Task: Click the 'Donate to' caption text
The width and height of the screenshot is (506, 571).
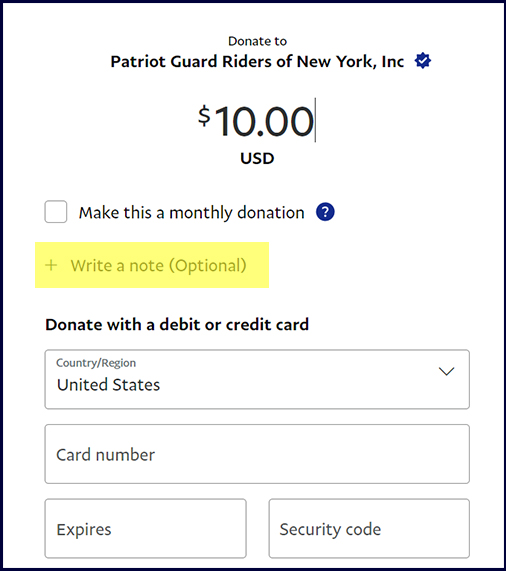Action: pyautogui.click(x=257, y=41)
